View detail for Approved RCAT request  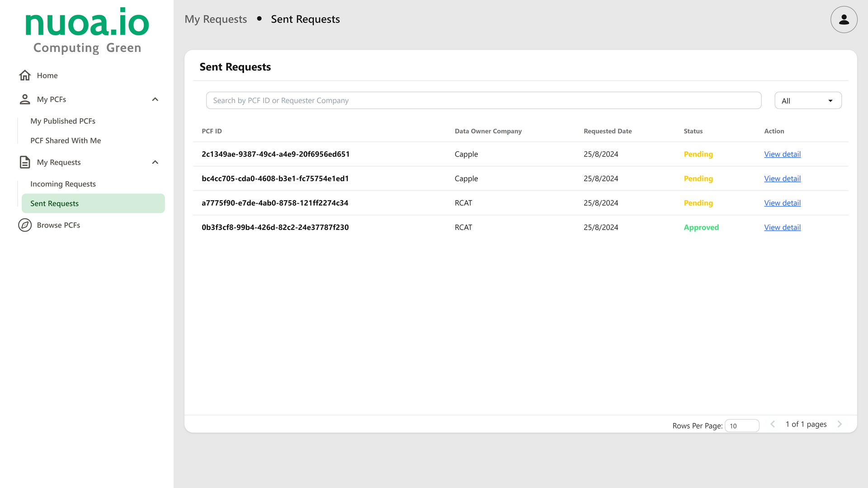point(782,227)
